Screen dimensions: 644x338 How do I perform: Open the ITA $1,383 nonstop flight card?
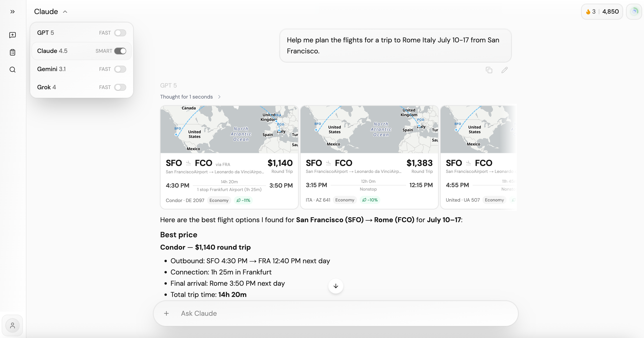tap(369, 157)
